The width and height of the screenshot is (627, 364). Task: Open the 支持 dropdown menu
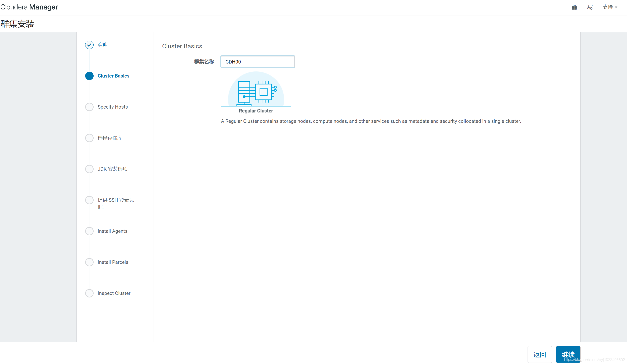pos(610,7)
